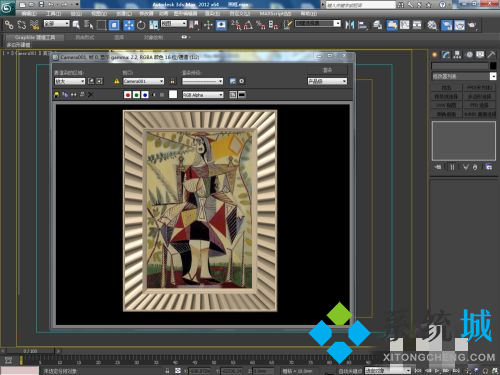Toggle the Angle Snap icon
500x375 pixels.
(248, 25)
